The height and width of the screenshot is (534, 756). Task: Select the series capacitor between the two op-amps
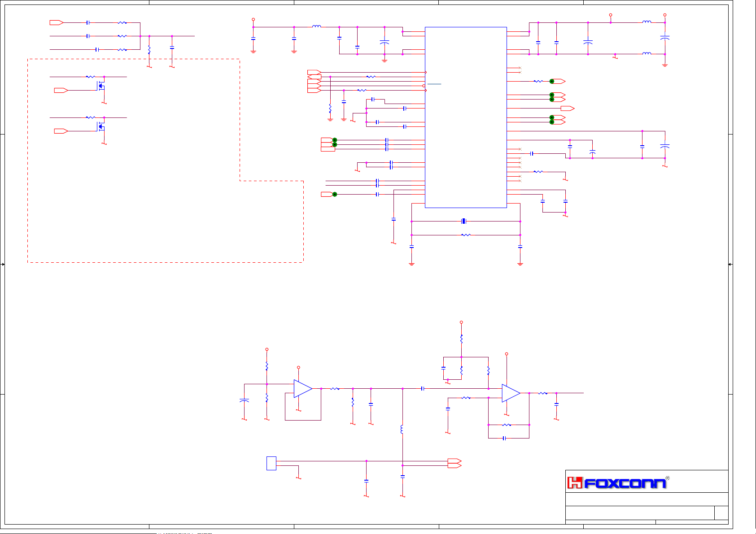click(x=423, y=389)
